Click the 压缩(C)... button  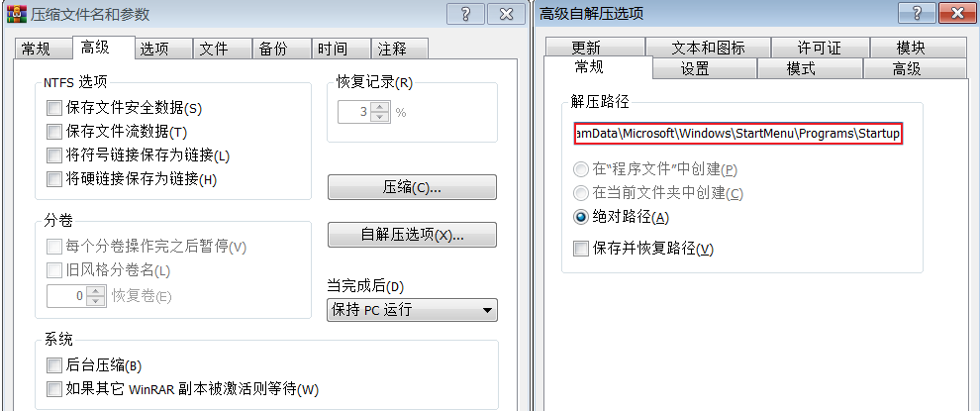point(412,187)
